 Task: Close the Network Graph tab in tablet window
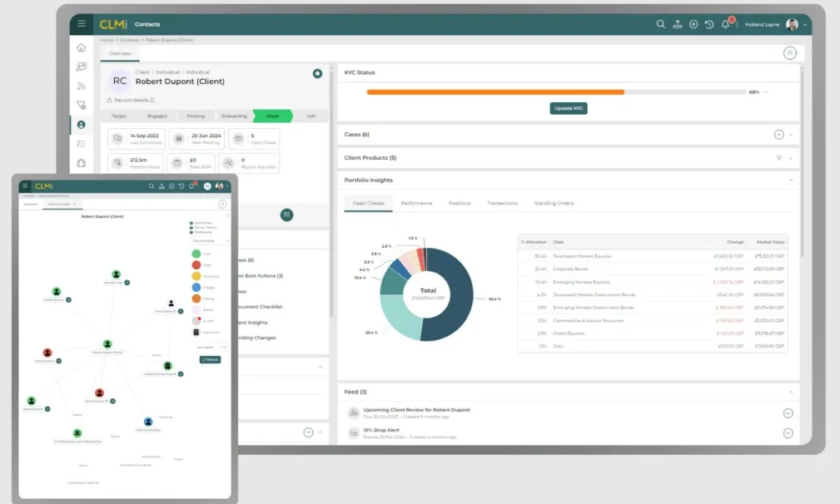(74, 205)
